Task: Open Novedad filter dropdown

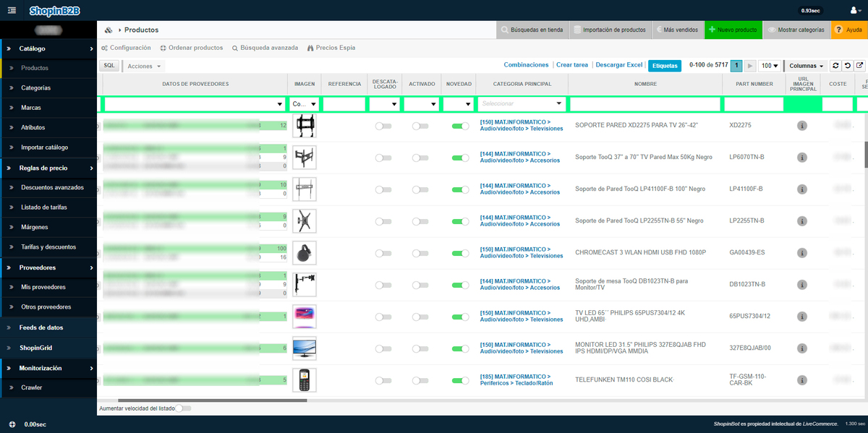Action: tap(459, 104)
